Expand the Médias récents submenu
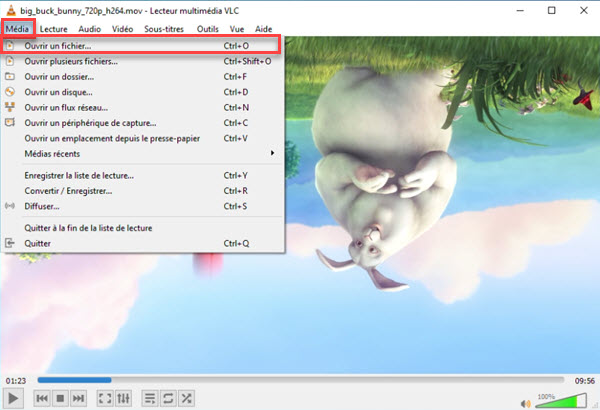The width and height of the screenshot is (600, 410). tap(142, 154)
